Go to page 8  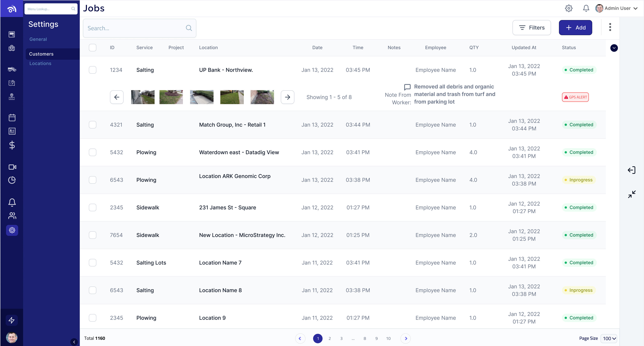coord(365,338)
